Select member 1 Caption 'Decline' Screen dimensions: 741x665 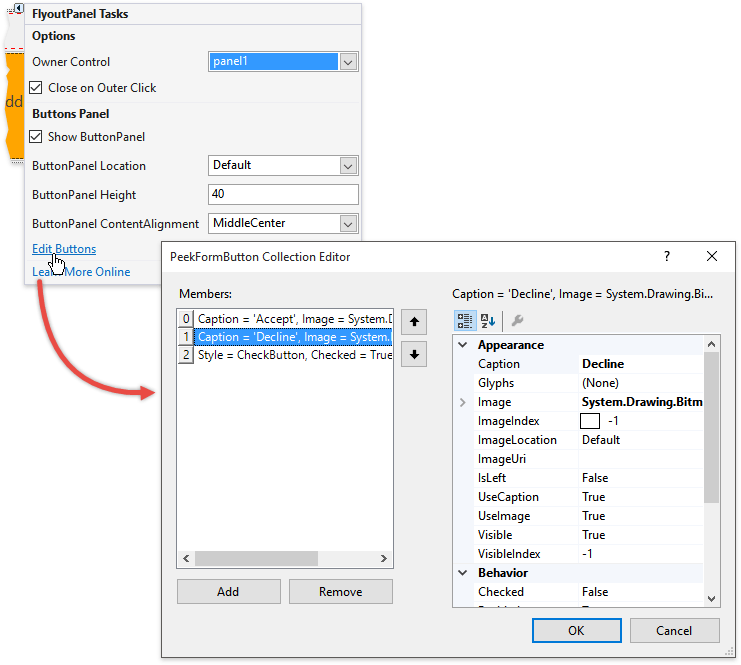point(285,337)
